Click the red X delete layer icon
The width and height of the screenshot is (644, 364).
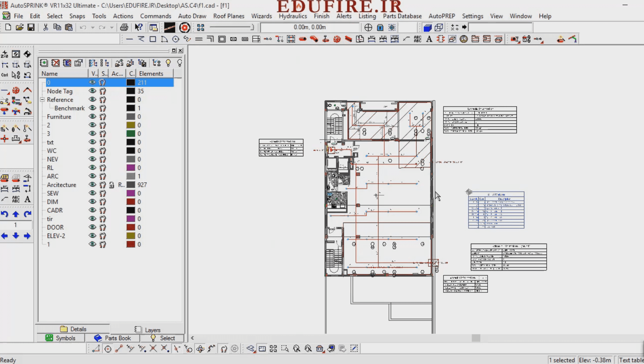56,63
